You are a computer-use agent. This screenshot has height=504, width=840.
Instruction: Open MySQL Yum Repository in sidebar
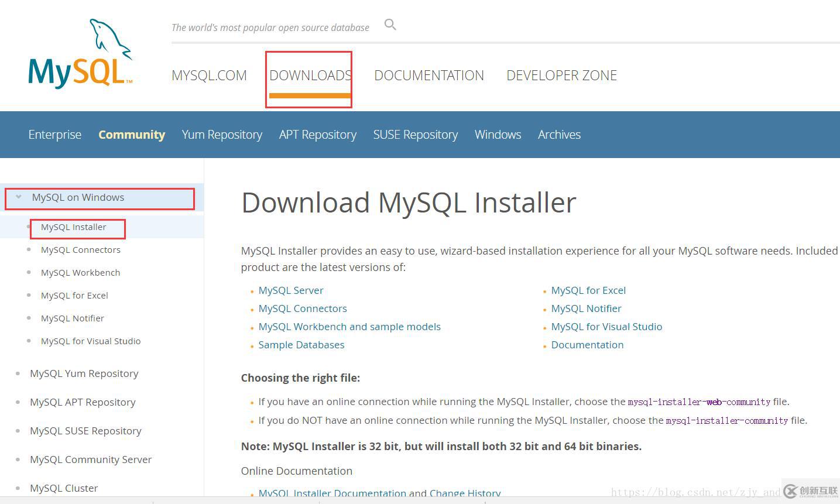84,373
